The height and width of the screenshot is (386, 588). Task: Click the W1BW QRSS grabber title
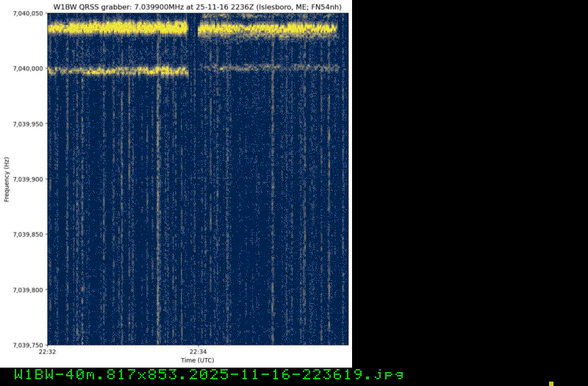pyautogui.click(x=198, y=7)
